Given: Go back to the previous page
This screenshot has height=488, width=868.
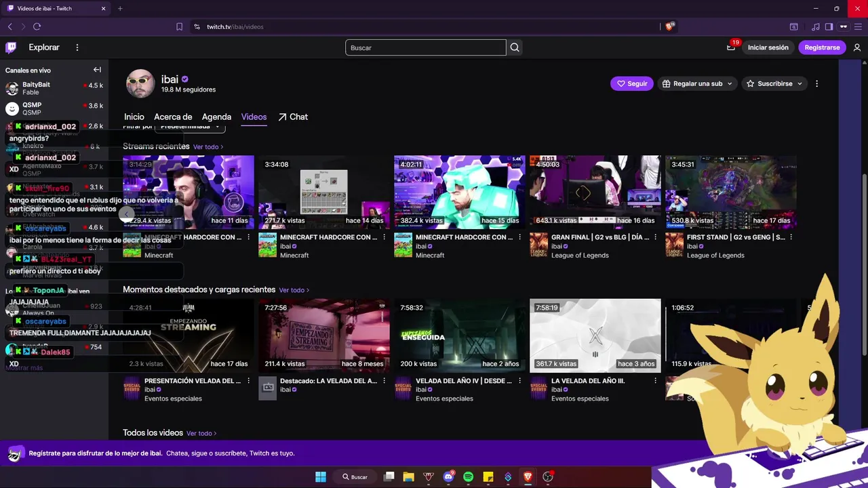Looking at the screenshot, I should (x=9, y=26).
